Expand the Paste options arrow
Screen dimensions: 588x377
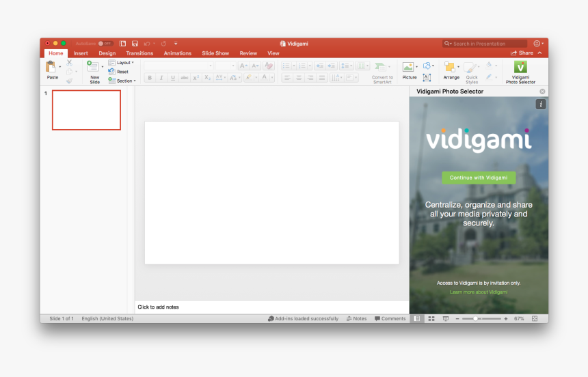60,67
